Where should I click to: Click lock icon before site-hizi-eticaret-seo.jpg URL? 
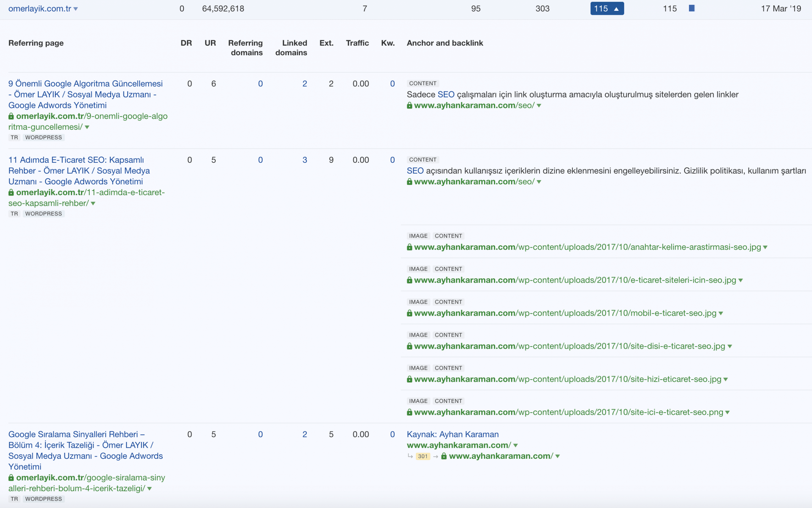(409, 379)
